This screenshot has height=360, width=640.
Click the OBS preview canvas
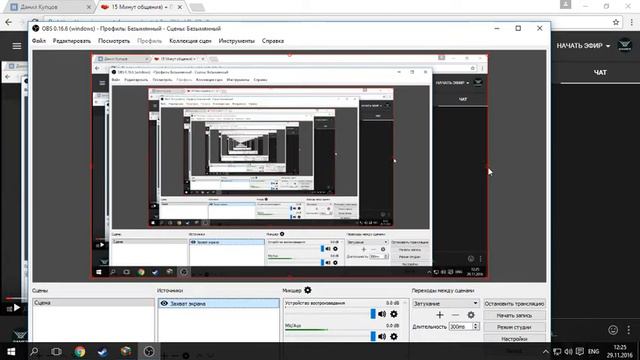pyautogui.click(x=289, y=166)
